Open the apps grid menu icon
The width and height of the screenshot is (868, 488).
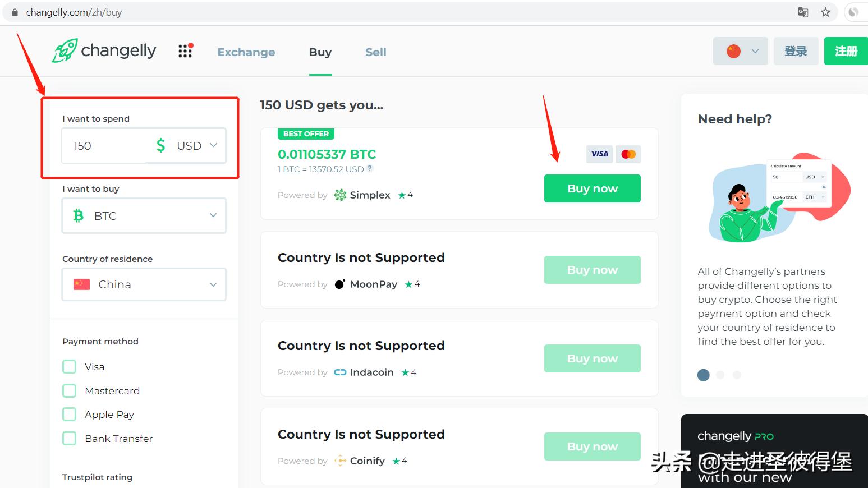pos(185,51)
